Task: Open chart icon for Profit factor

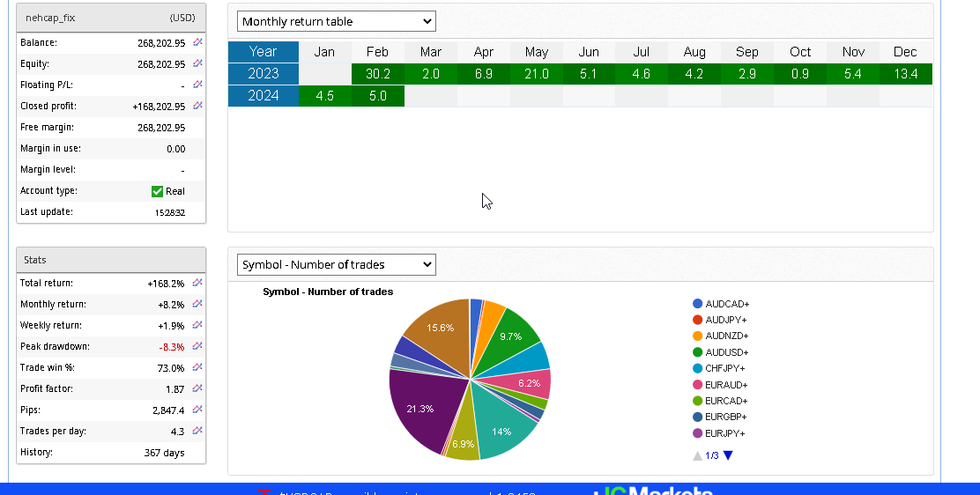Action: tap(197, 388)
